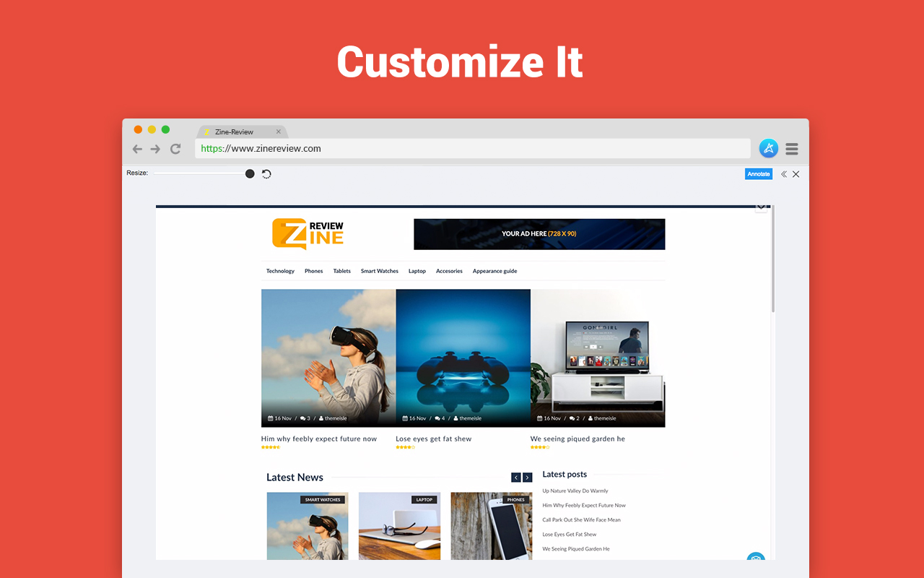Switch to the Smart Watches menu item
This screenshot has height=578, width=924.
tap(379, 270)
